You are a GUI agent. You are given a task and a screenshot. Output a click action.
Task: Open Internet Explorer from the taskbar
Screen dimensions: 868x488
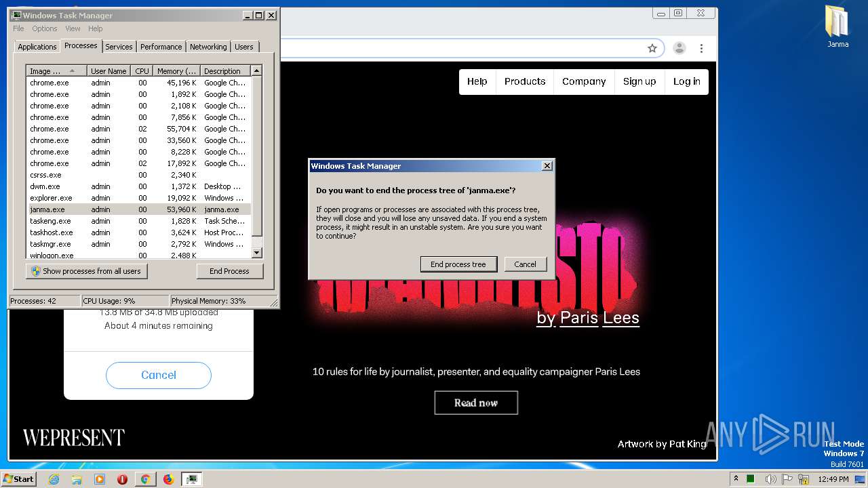pyautogui.click(x=54, y=479)
